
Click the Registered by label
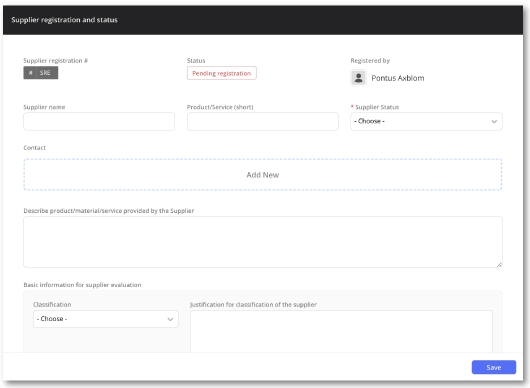coord(370,61)
